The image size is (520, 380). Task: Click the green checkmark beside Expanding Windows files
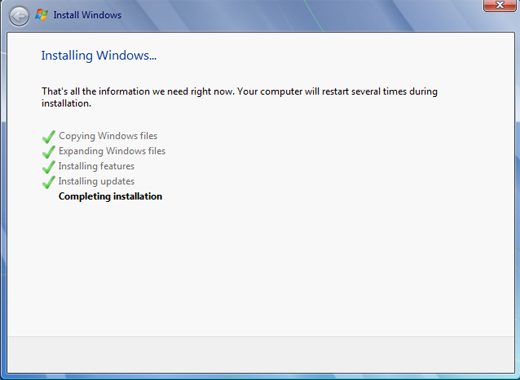49,152
